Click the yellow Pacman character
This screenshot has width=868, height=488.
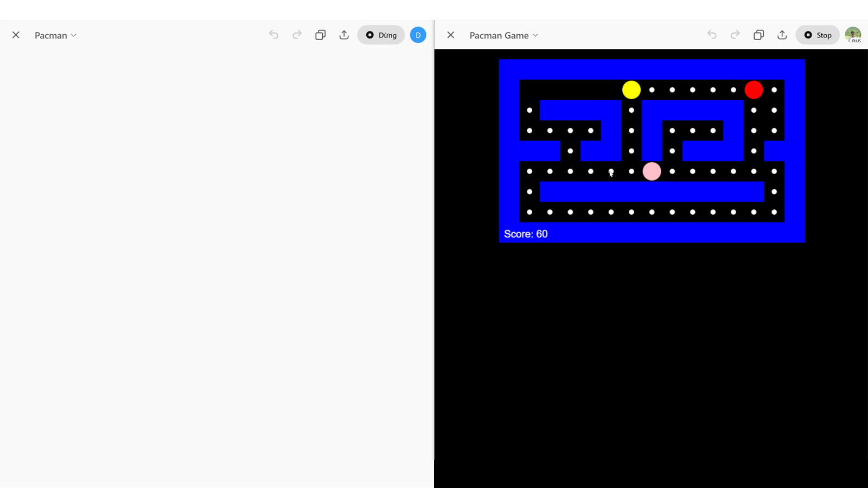click(631, 90)
